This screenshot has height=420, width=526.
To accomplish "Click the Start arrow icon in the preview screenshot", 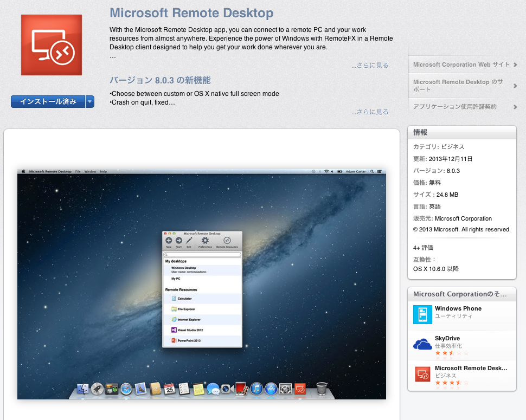I will 179,241.
